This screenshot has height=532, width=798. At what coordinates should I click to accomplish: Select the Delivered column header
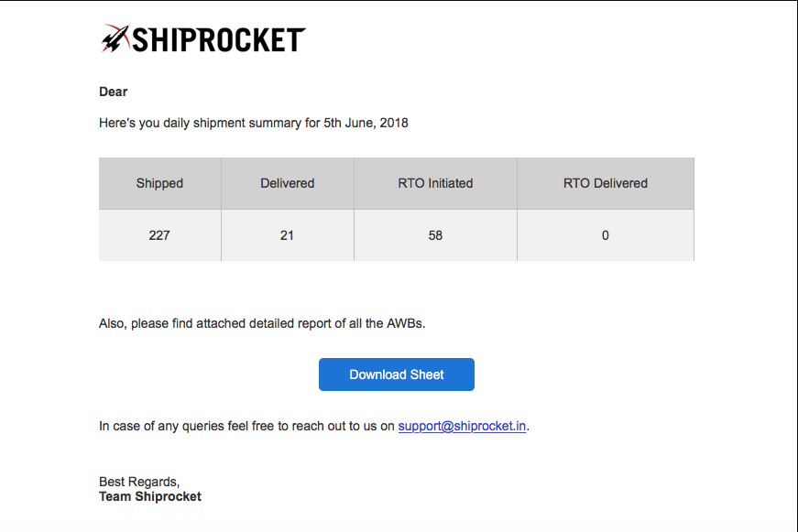[288, 183]
